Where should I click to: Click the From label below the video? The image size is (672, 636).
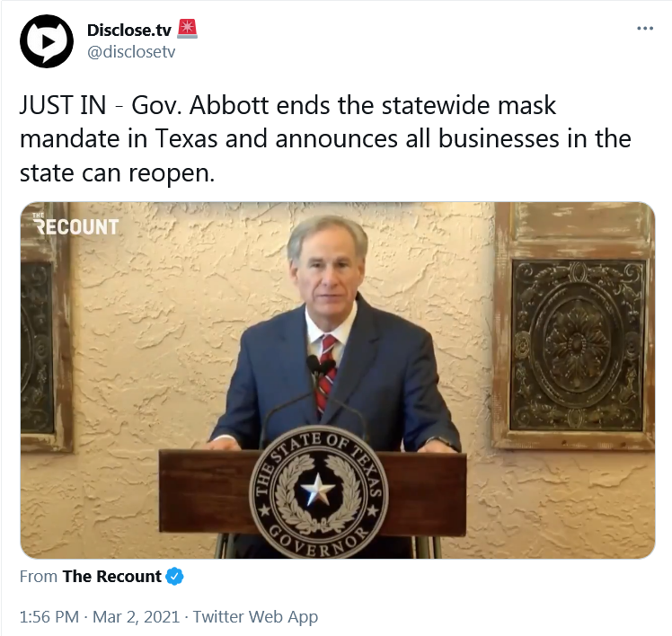click(x=39, y=577)
